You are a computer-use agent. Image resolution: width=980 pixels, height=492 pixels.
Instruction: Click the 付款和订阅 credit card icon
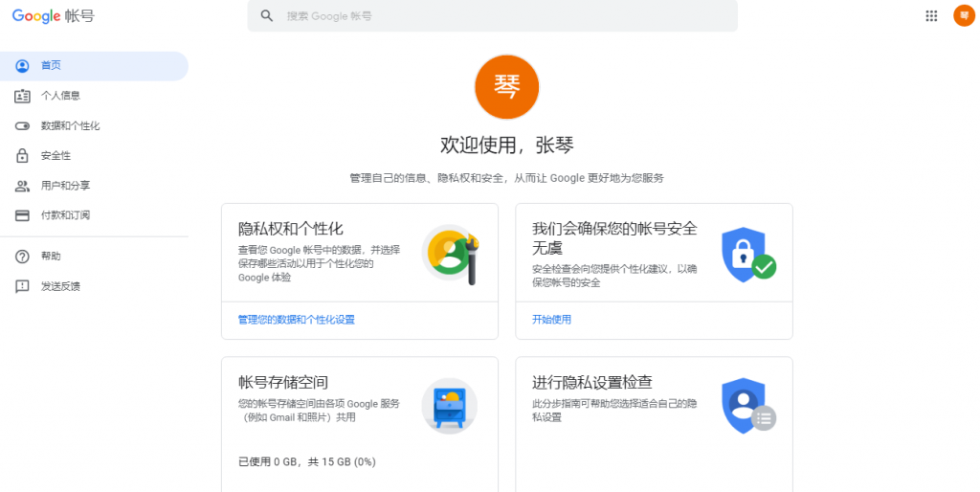coord(23,215)
